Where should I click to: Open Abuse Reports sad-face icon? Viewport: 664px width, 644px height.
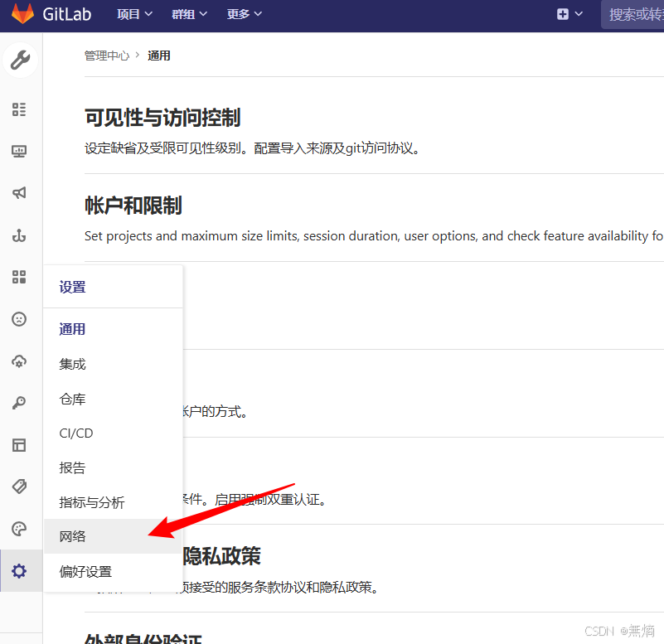(x=19, y=319)
